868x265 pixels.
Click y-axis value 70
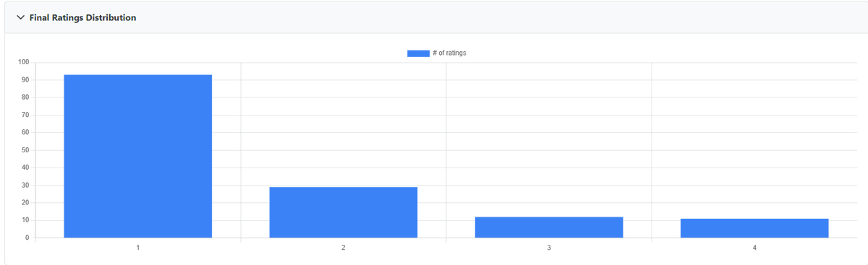(x=25, y=115)
